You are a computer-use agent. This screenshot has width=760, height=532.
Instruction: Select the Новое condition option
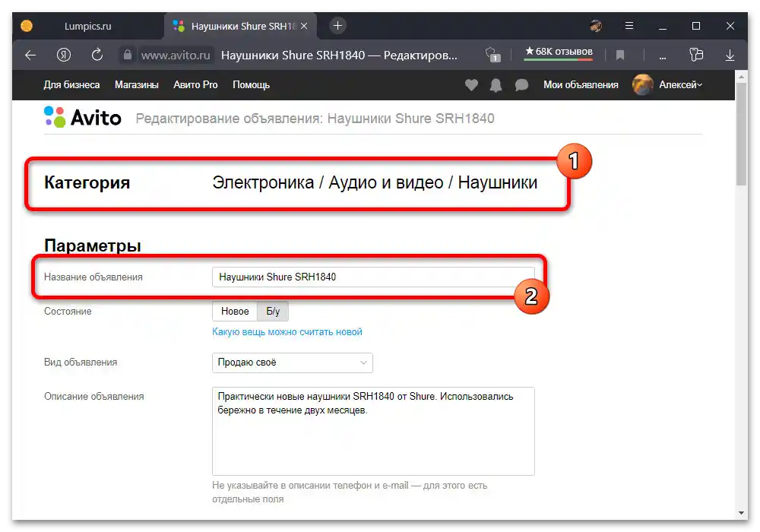235,311
